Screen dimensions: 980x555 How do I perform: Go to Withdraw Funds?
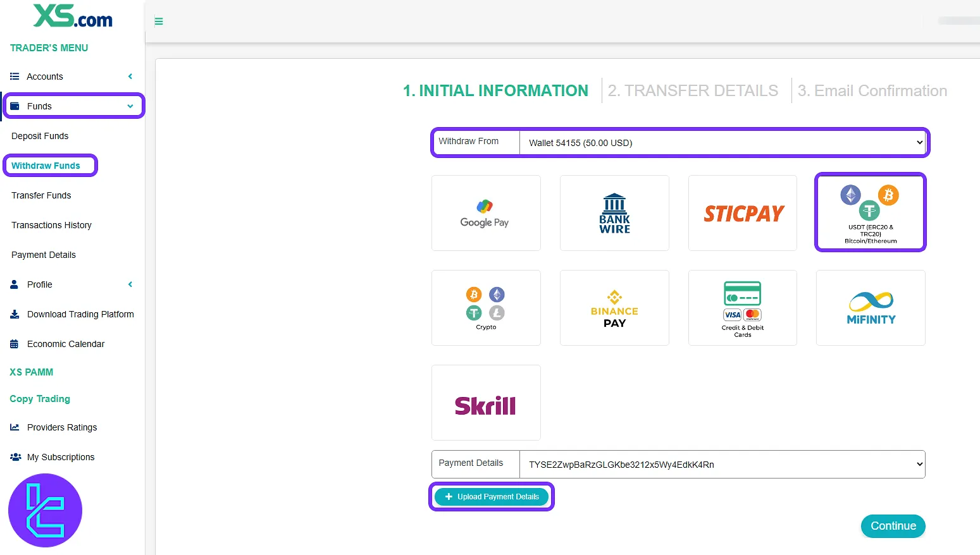46,166
